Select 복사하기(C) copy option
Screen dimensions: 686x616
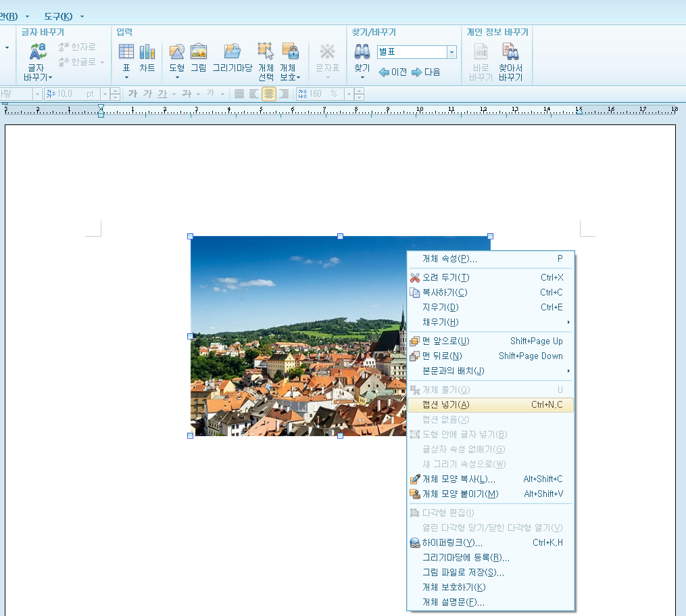click(x=491, y=293)
